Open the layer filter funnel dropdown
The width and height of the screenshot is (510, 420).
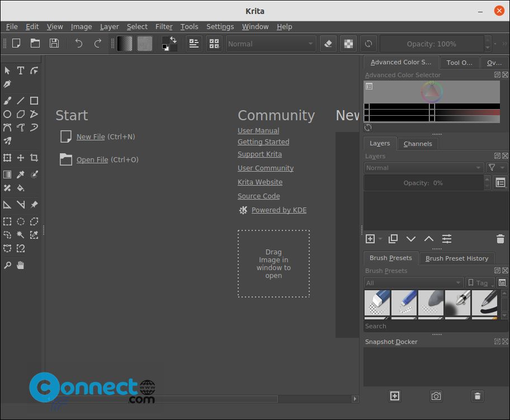(x=497, y=168)
